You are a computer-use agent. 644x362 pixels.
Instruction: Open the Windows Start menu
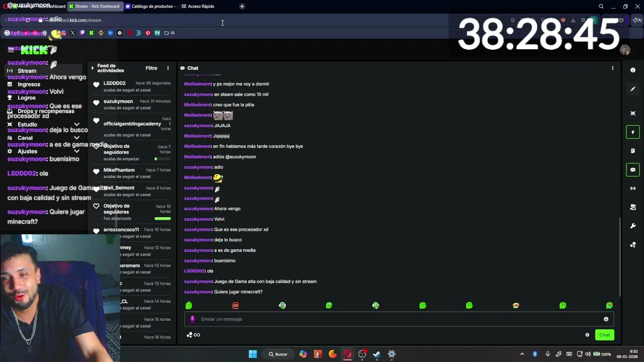(253, 354)
